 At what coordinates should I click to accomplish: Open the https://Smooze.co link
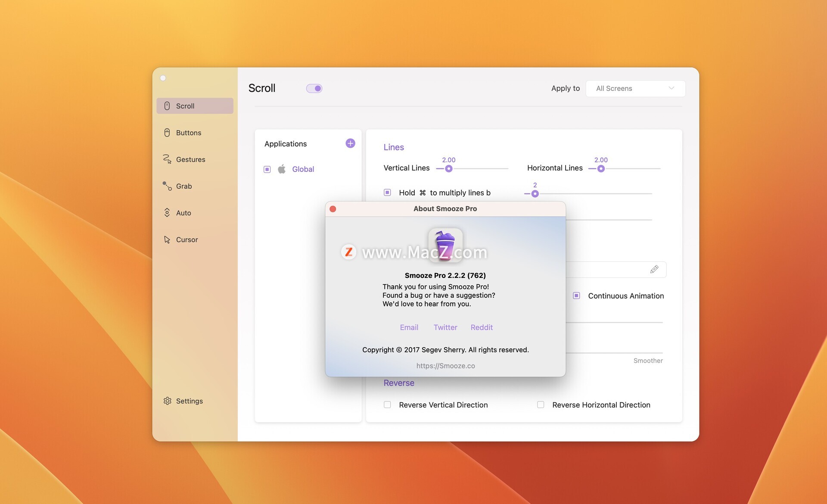click(445, 366)
